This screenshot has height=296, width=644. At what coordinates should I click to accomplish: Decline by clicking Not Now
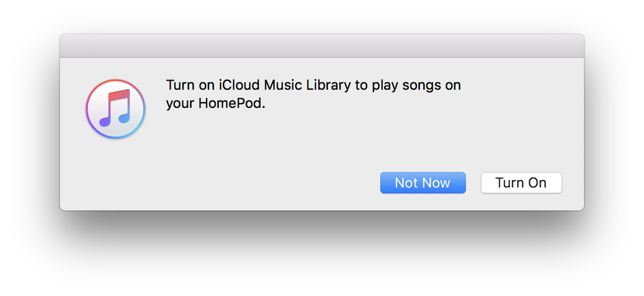[x=423, y=183]
